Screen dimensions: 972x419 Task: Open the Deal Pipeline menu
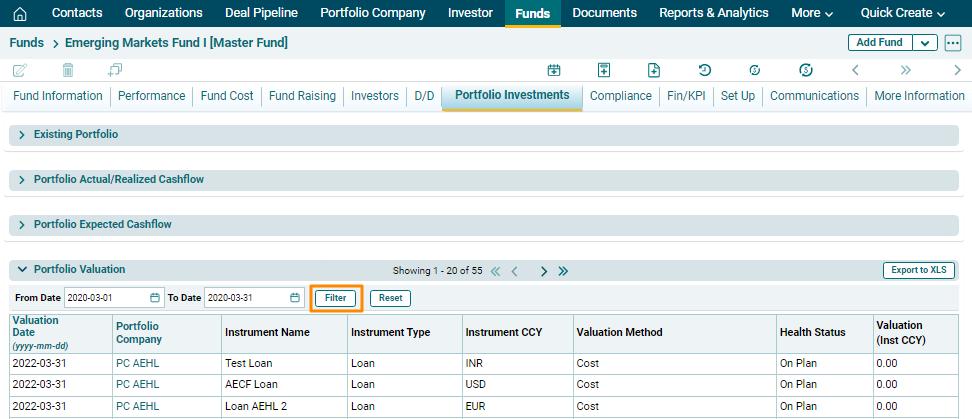point(261,14)
